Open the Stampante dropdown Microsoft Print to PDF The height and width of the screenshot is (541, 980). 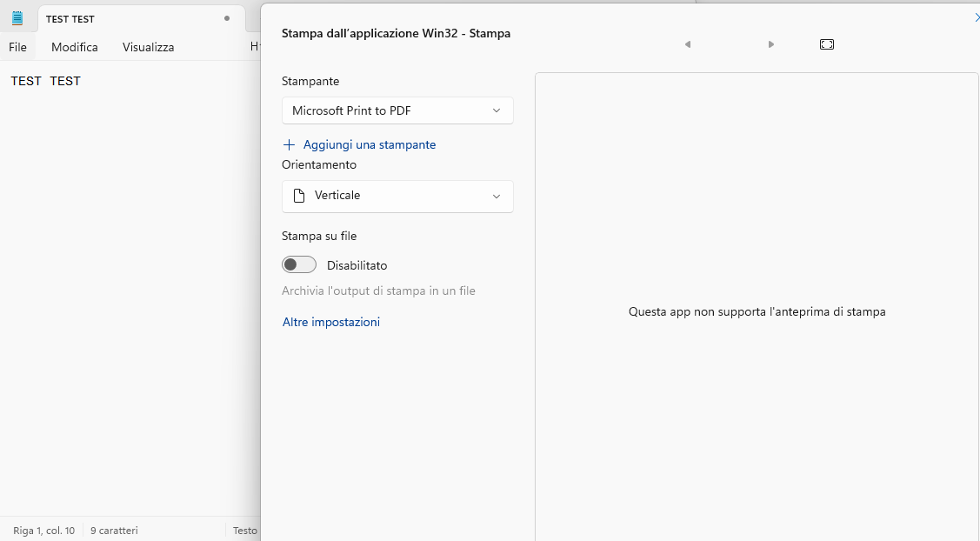tap(397, 110)
